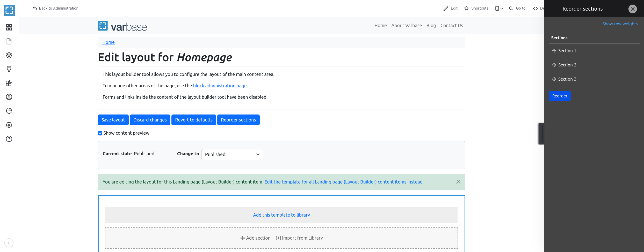The width and height of the screenshot is (644, 252).
Task: Click the Structure layers icon in sidebar
Action: click(x=9, y=55)
